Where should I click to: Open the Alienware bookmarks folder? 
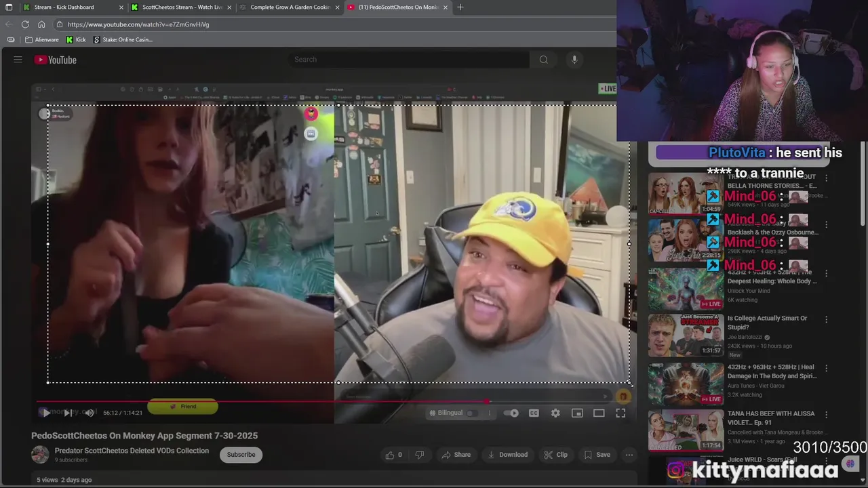coord(42,39)
